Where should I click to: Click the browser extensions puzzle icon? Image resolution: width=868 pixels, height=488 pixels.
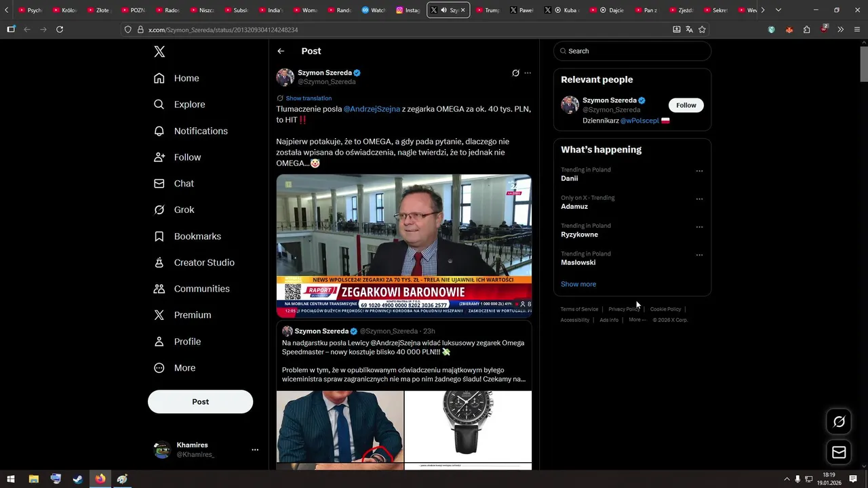(806, 30)
